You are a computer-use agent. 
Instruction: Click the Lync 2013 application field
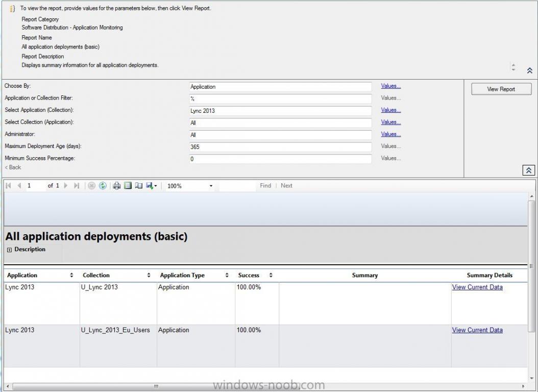280,111
